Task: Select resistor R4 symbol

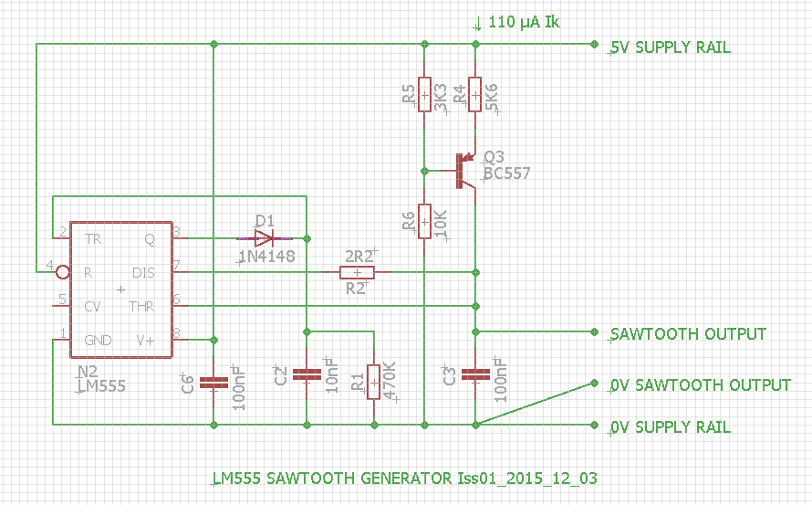Action: click(x=474, y=94)
